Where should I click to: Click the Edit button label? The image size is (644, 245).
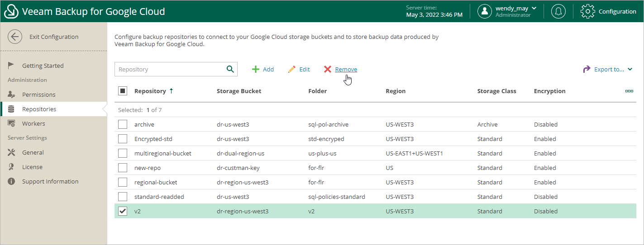click(x=305, y=69)
